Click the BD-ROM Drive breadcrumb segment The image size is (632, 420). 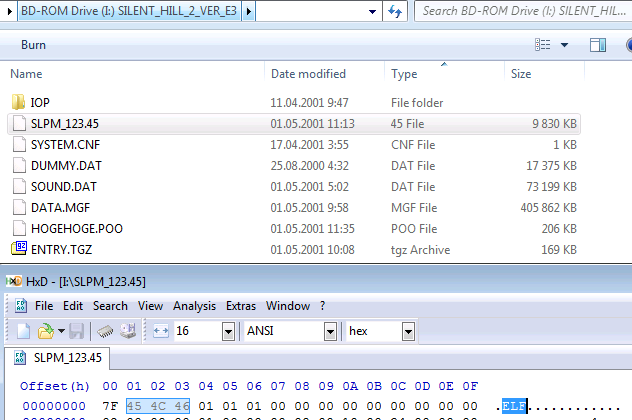[x=129, y=11]
